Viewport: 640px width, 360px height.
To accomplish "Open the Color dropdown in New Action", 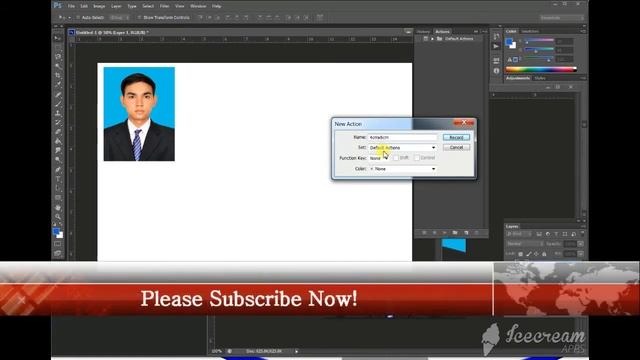I will pyautogui.click(x=402, y=169).
